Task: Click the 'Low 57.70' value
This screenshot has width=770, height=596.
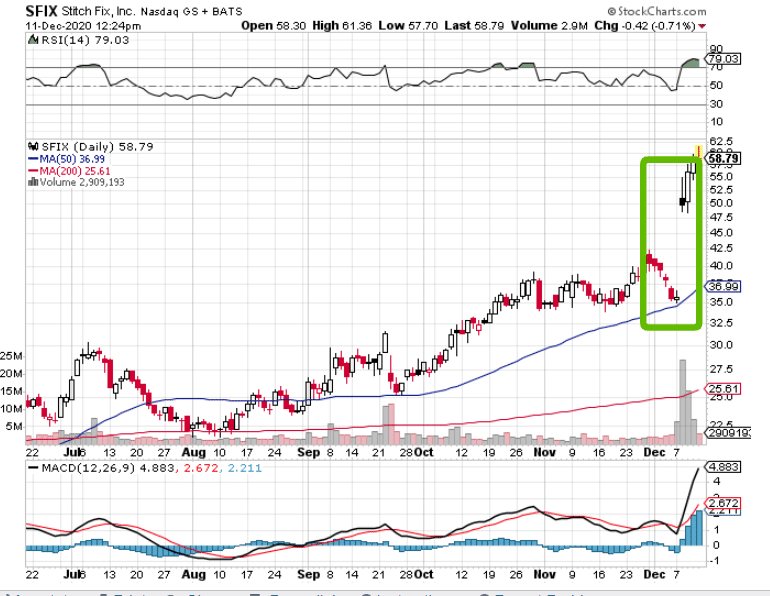Action: [x=408, y=26]
